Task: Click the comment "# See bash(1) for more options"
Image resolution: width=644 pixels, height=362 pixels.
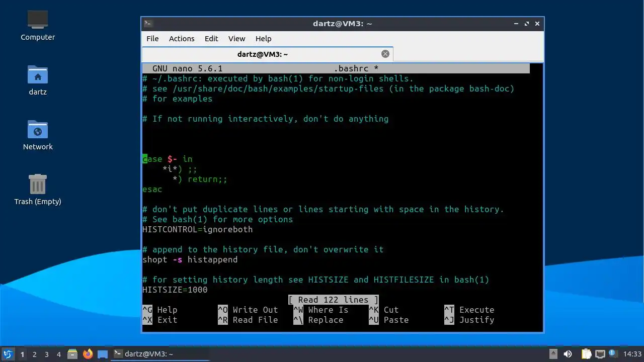Action: click(x=218, y=219)
